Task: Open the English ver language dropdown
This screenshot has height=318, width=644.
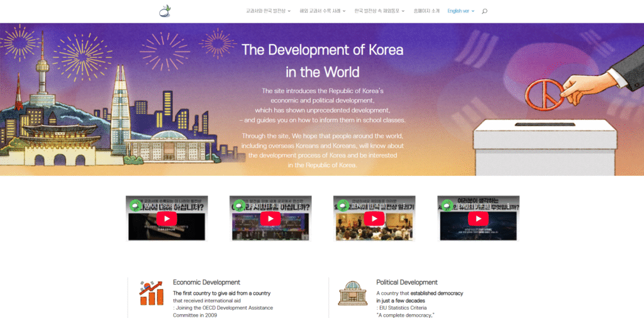Action: (460, 11)
